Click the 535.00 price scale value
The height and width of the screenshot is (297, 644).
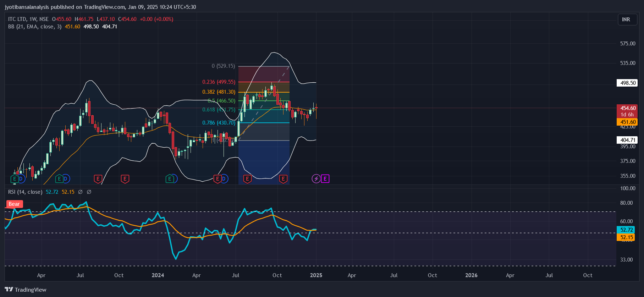pos(628,63)
